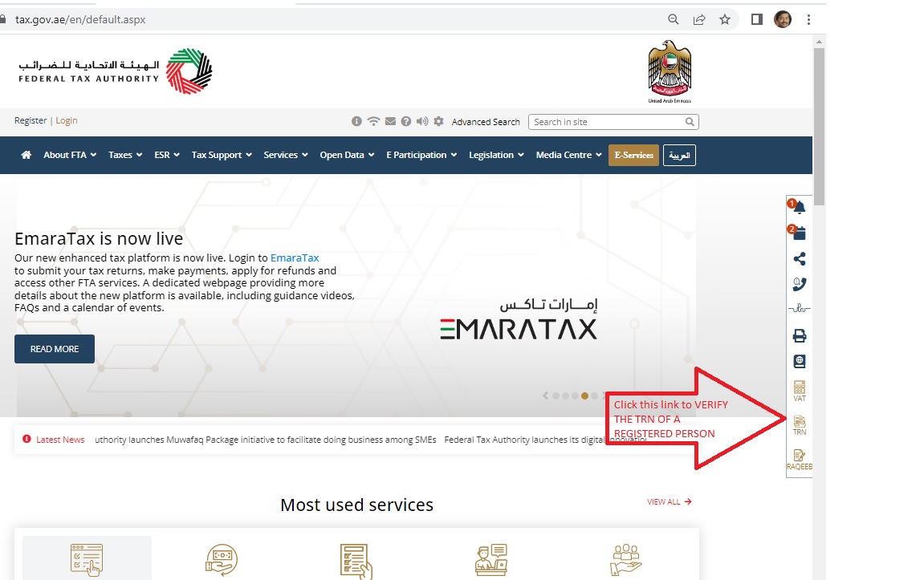Open Advanced Search

pyautogui.click(x=486, y=122)
